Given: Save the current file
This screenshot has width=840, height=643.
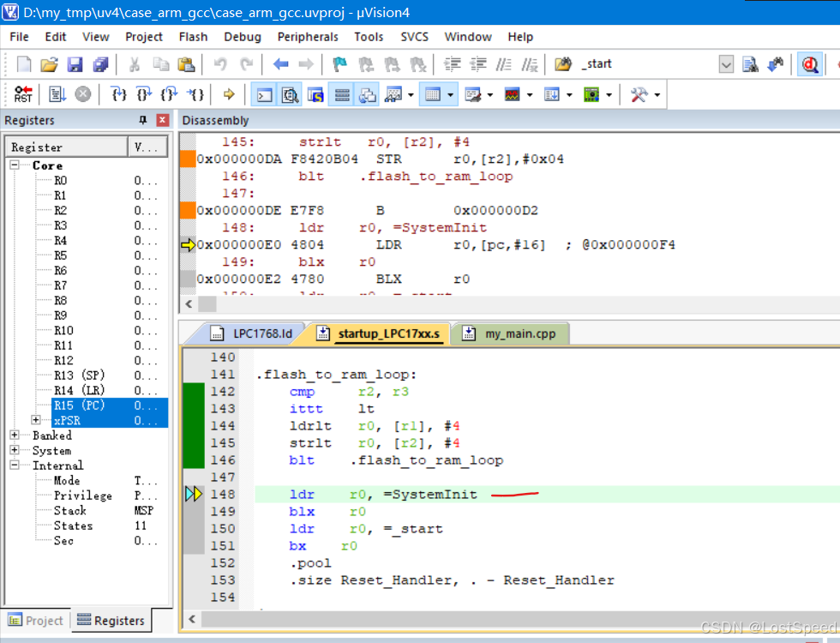Looking at the screenshot, I should tap(75, 64).
